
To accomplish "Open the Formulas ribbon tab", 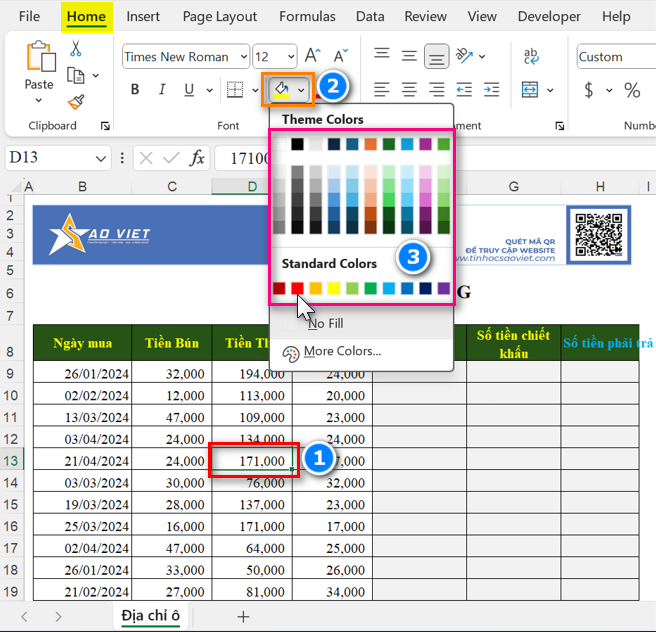I will click(307, 16).
